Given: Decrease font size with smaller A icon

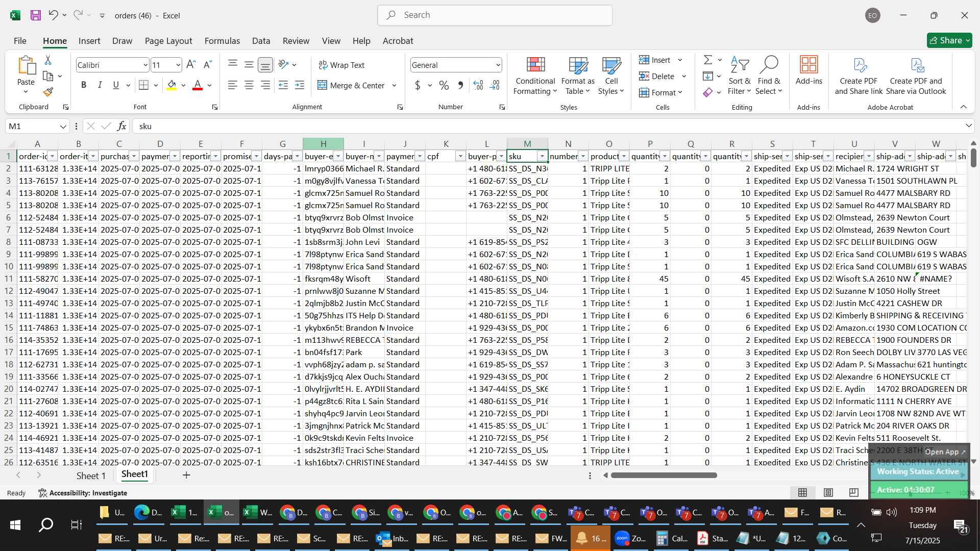Looking at the screenshot, I should [207, 65].
